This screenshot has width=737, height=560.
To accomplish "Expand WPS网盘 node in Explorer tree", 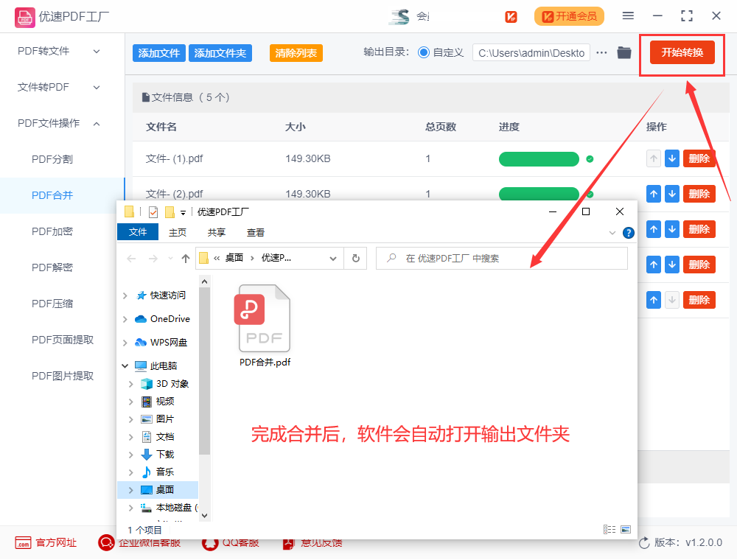I will 125,343.
